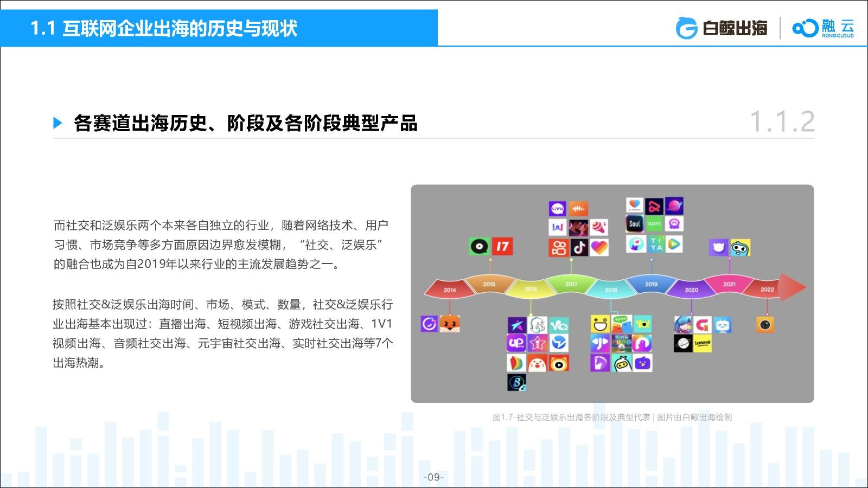The width and height of the screenshot is (868, 488).
Task: Click the purple Uplive app icon
Action: (x=516, y=343)
